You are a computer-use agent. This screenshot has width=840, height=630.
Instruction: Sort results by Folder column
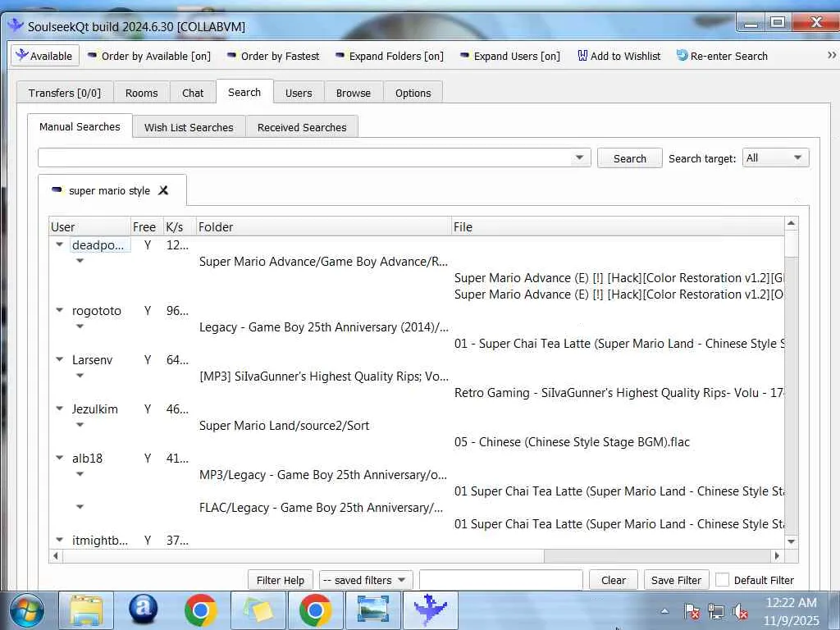pos(323,226)
